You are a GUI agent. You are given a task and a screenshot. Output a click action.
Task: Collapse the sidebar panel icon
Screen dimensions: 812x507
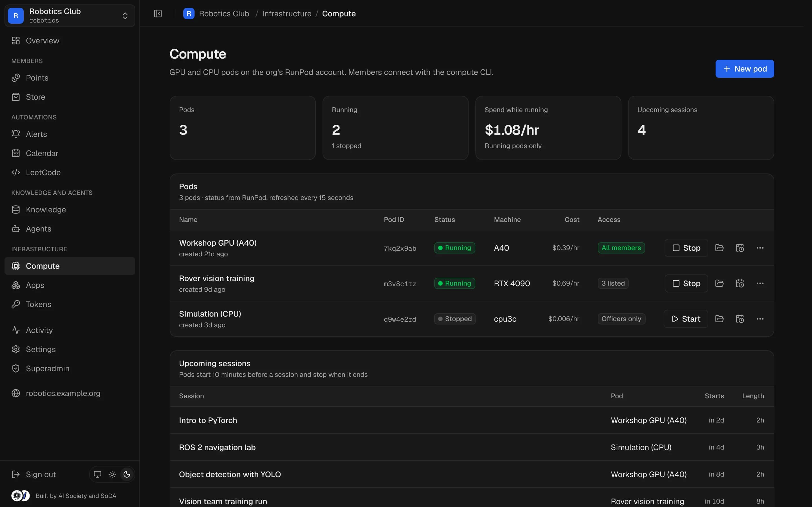coord(158,14)
